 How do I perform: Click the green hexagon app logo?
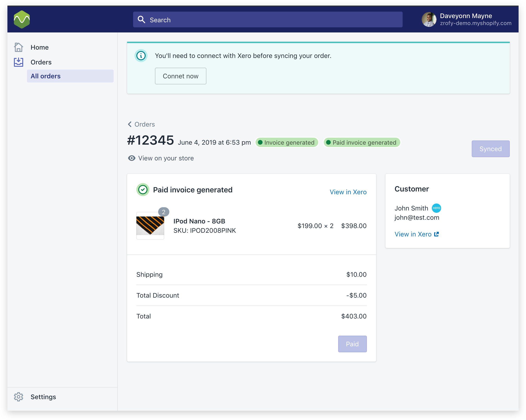(x=22, y=19)
